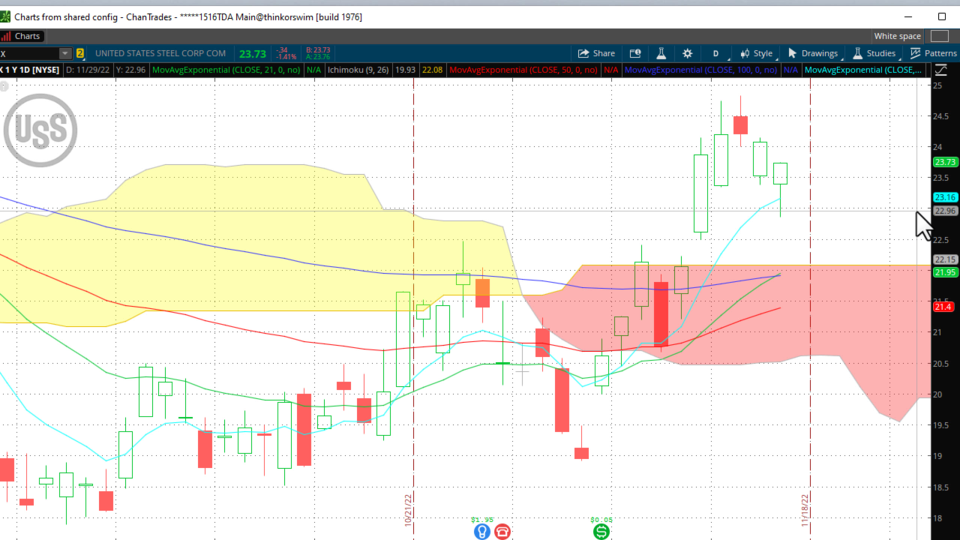Click the 23.16 cyan price axis bubble
The image size is (960, 540).
tap(945, 197)
